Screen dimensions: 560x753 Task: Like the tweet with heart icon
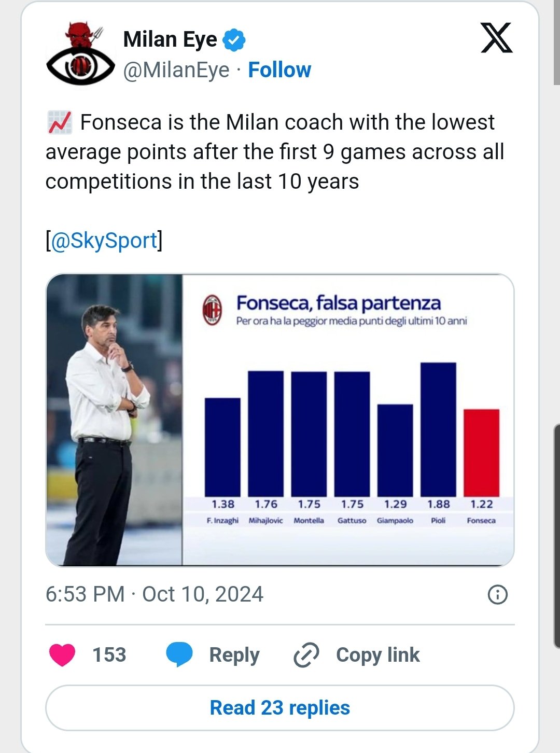(62, 655)
